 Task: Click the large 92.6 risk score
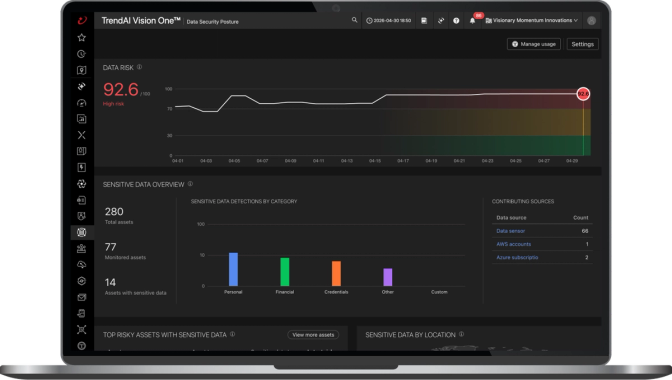[121, 90]
